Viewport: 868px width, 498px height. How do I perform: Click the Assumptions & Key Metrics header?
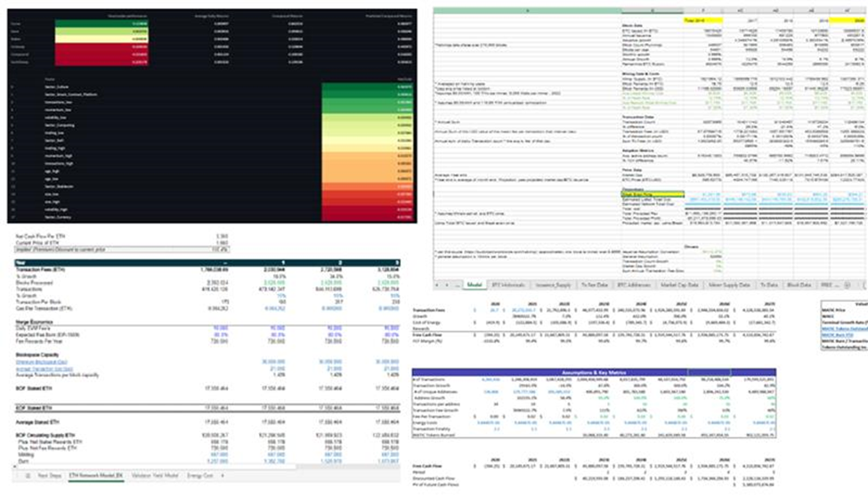(594, 372)
